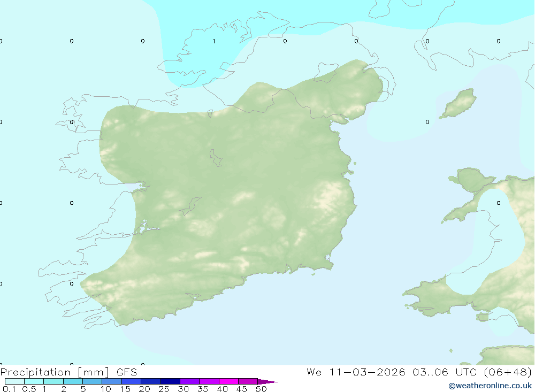Choose the blue swatch between 10 and 15
This screenshot has width=535, height=392.
pos(112,381)
